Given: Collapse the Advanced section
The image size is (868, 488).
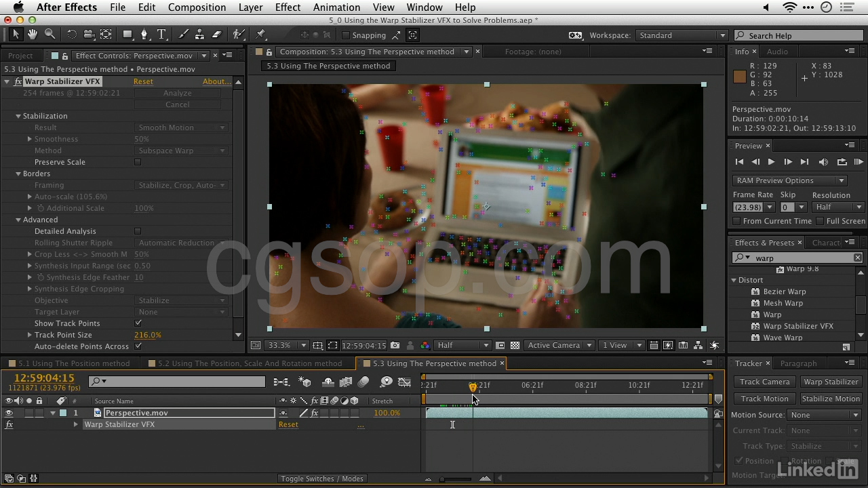Looking at the screenshot, I should pos(18,220).
